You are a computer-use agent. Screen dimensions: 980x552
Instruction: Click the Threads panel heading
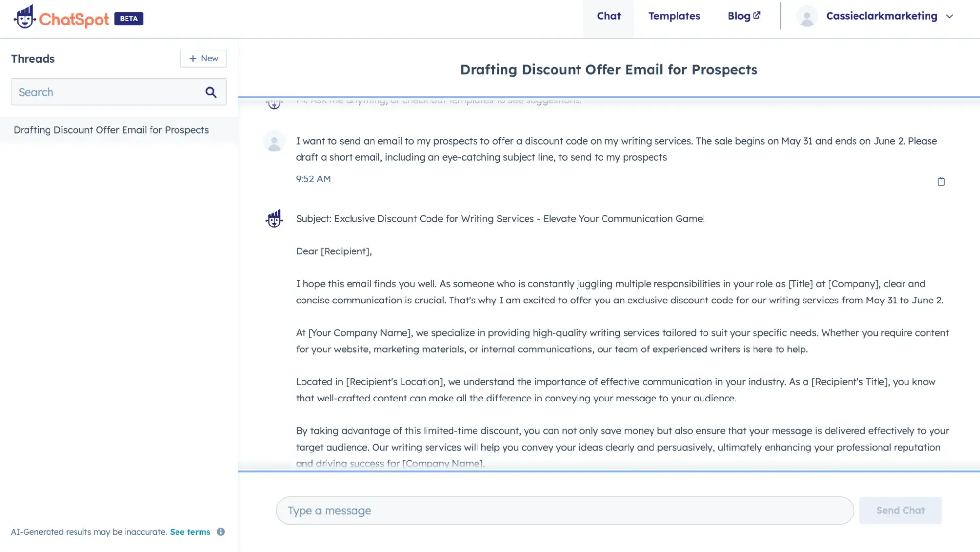33,59
